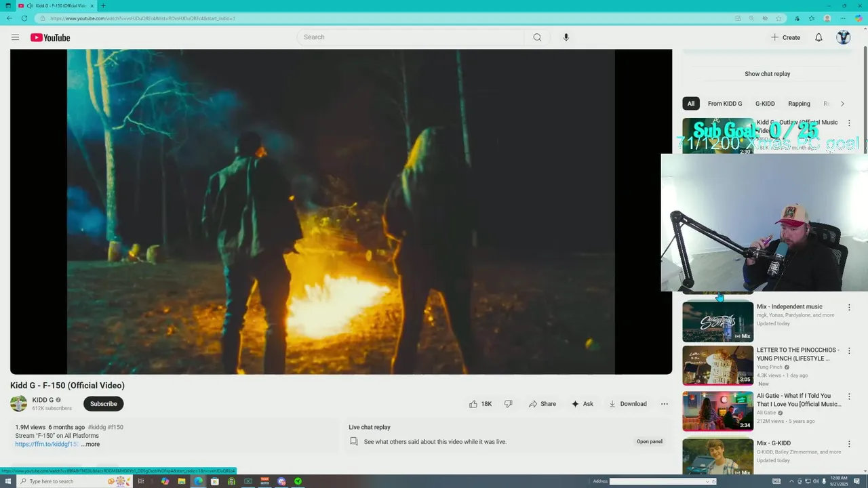Select the G-KIDD filter chip
868x488 pixels.
point(765,104)
